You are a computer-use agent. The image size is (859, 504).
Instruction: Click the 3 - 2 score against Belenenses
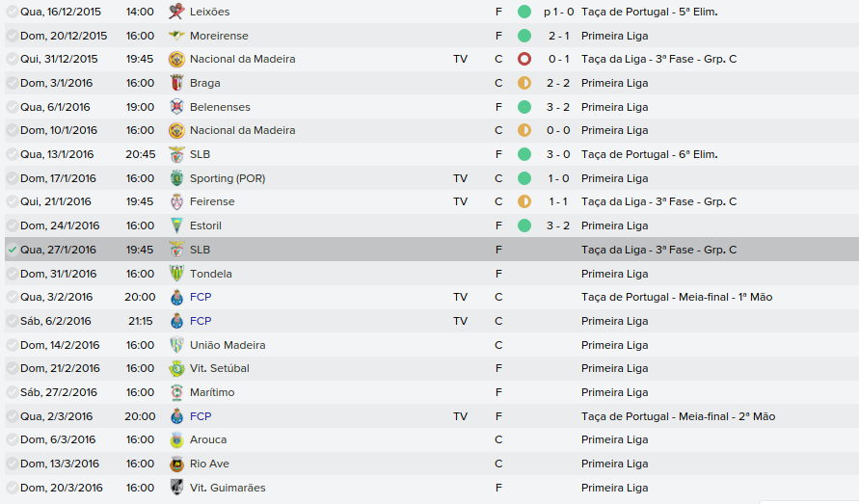point(557,107)
